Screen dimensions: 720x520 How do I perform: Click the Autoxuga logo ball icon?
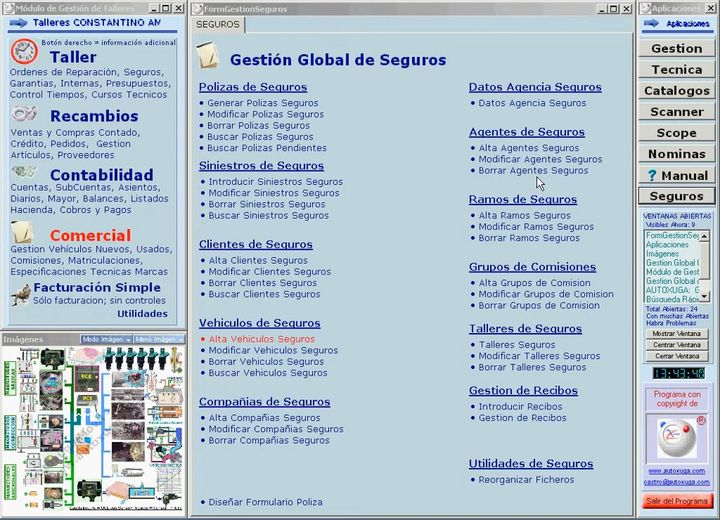[x=677, y=438]
